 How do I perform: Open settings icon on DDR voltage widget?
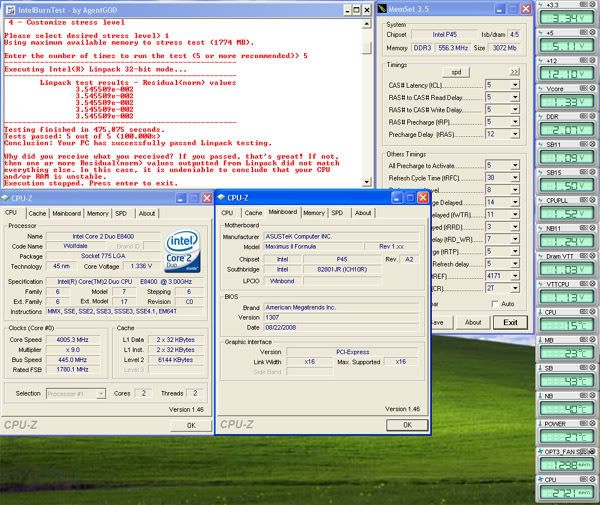(x=584, y=116)
